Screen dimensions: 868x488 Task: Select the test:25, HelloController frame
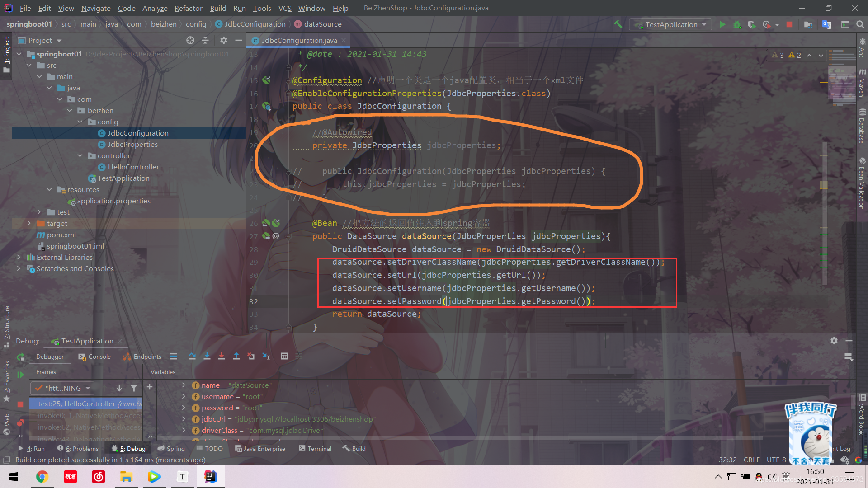(86, 404)
